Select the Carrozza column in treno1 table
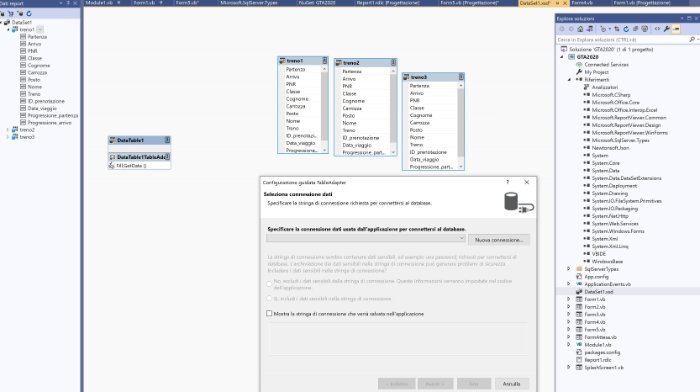This screenshot has height=392, width=700. coord(296,106)
